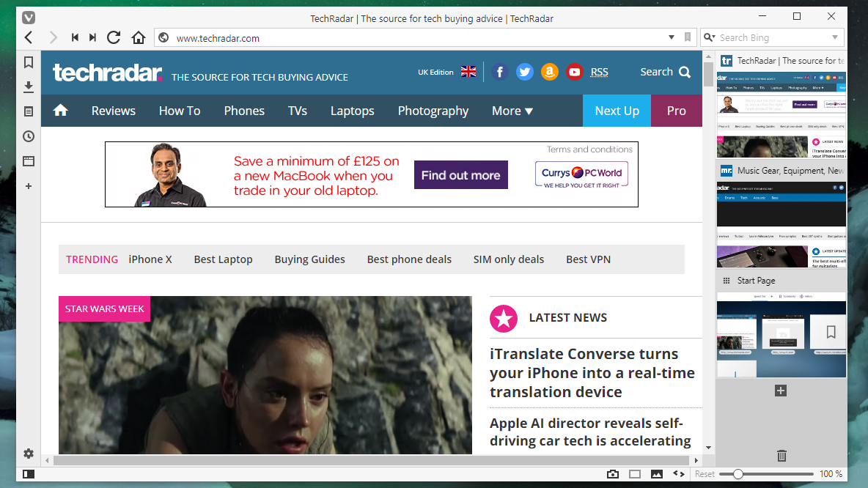Click the Next Up button
The width and height of the screenshot is (868, 488).
pos(617,111)
